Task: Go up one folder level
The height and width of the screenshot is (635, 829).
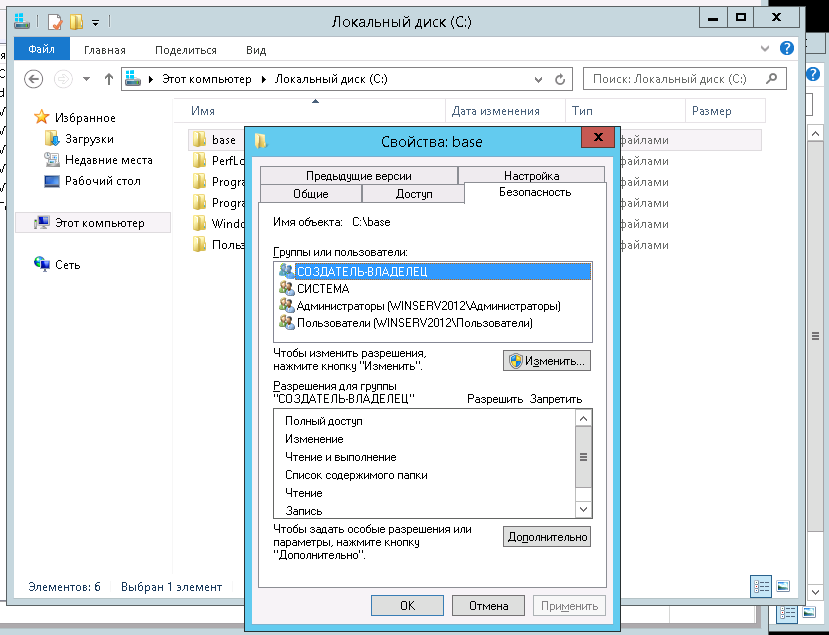Action: [108, 79]
